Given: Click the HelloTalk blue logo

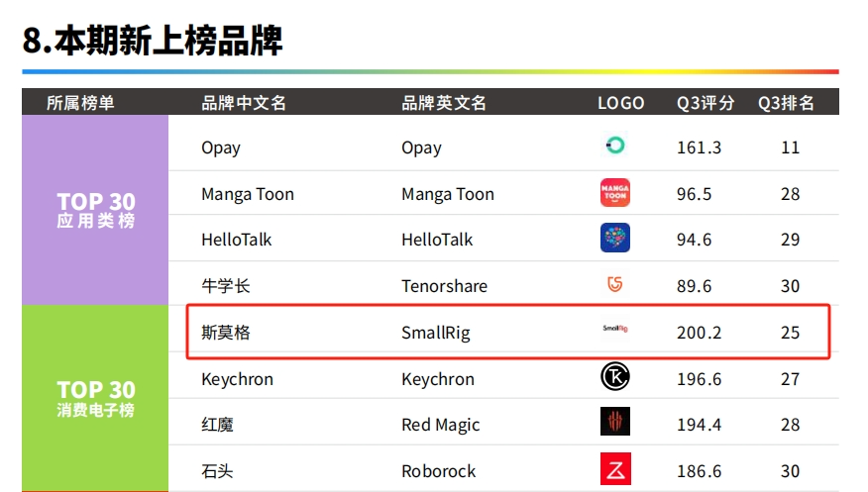Looking at the screenshot, I should 615,238.
